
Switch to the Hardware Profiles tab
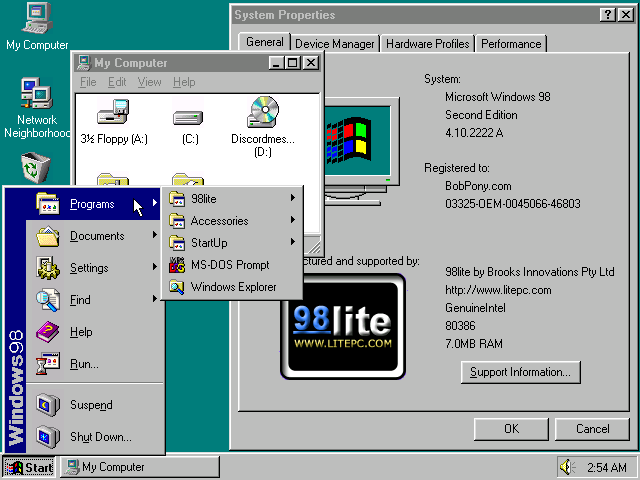[428, 44]
